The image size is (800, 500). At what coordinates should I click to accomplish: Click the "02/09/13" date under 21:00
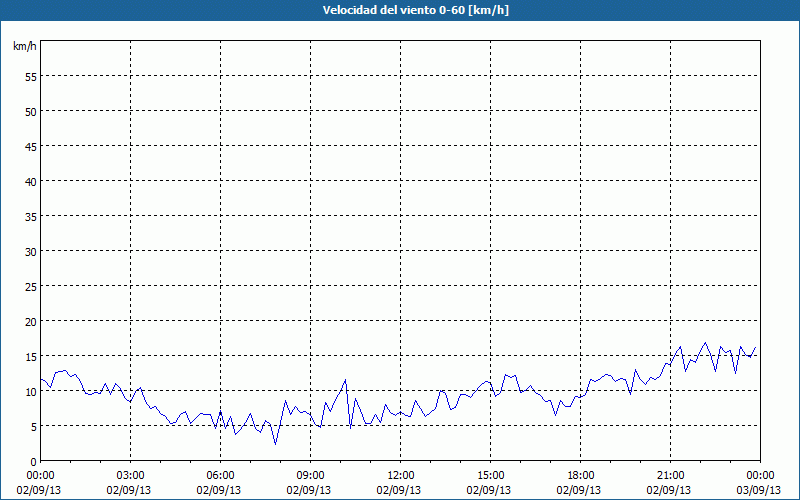coord(669,490)
